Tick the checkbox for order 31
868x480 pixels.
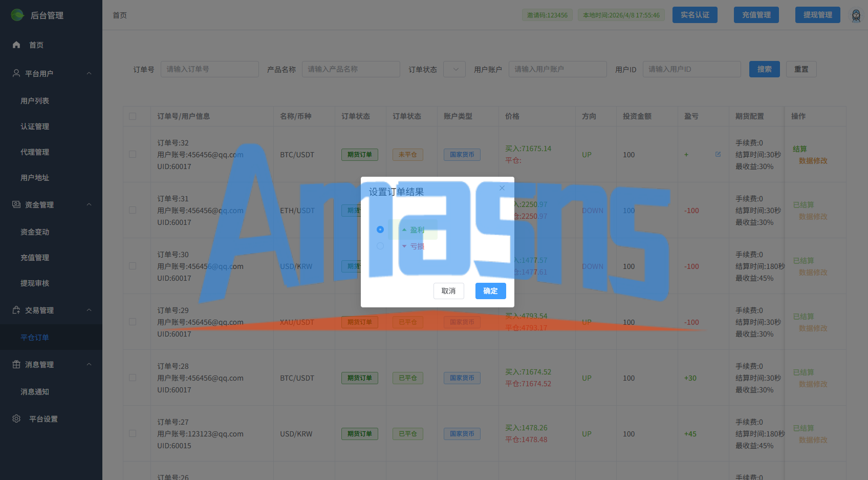click(x=133, y=210)
